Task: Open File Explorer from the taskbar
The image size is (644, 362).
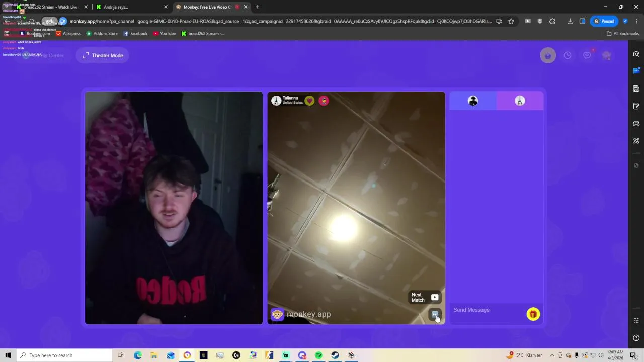Action: click(x=154, y=355)
